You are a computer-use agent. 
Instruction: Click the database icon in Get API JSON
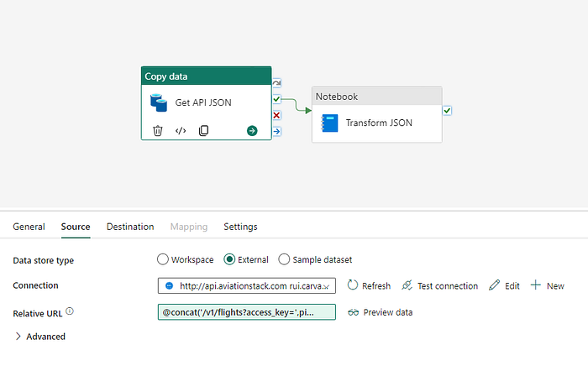click(159, 102)
